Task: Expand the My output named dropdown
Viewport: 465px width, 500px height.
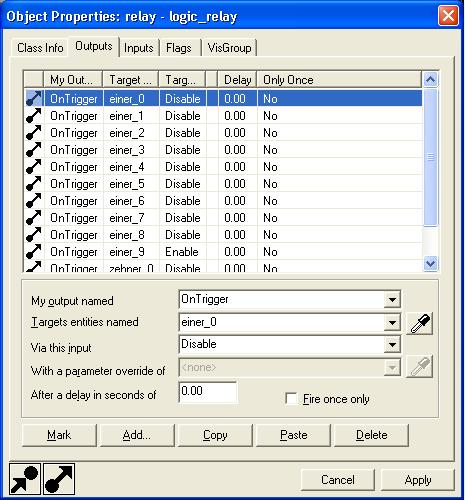Action: point(392,299)
